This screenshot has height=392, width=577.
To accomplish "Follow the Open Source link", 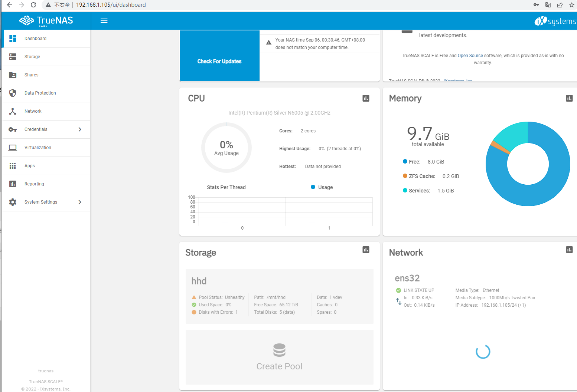I will pos(470,56).
